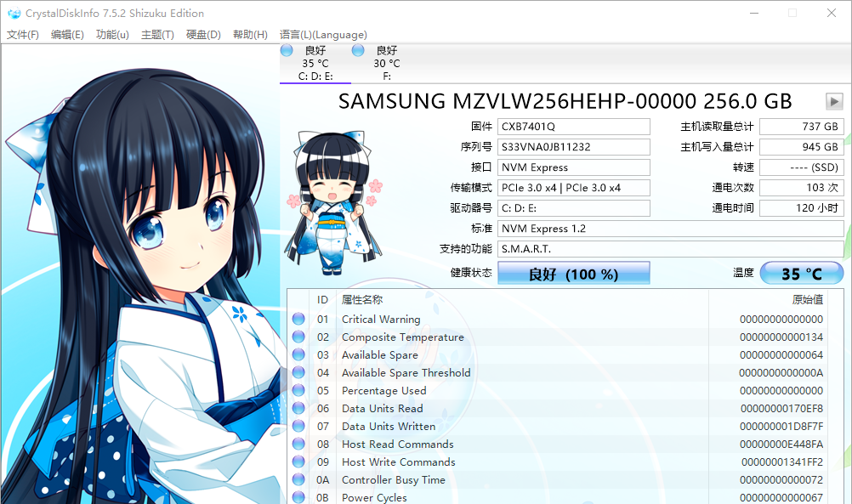This screenshot has height=504, width=852.
Task: Click the status indicator next to Data Units Read
Action: (298, 408)
